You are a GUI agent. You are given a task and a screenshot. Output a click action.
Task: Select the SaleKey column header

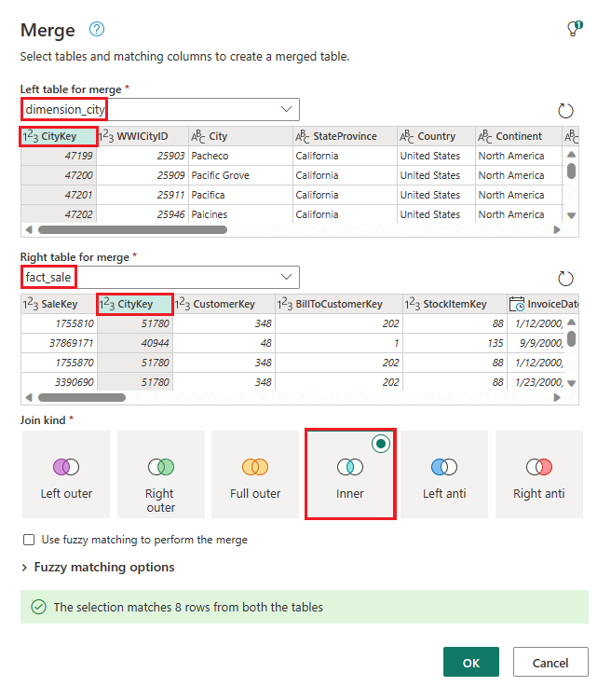point(59,304)
